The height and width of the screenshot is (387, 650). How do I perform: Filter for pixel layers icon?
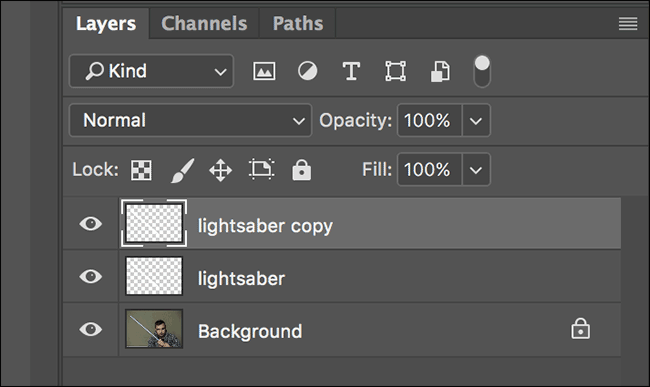tap(264, 71)
